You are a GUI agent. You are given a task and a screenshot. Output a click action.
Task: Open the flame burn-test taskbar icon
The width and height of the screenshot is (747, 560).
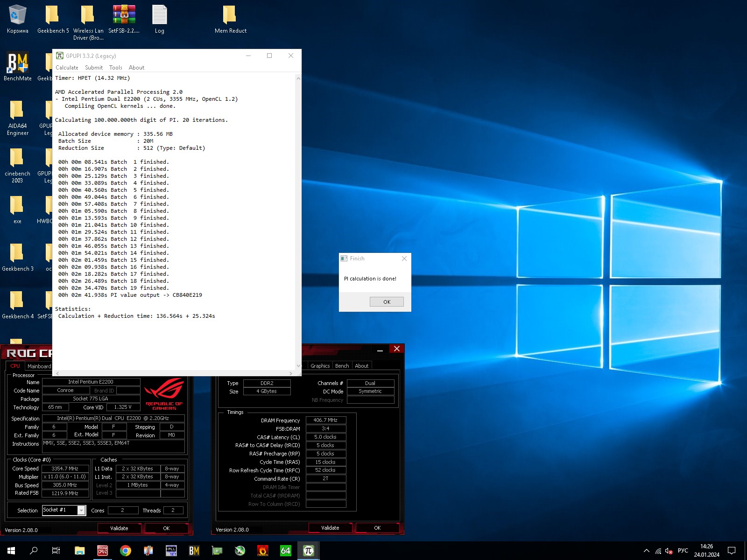coord(263,551)
